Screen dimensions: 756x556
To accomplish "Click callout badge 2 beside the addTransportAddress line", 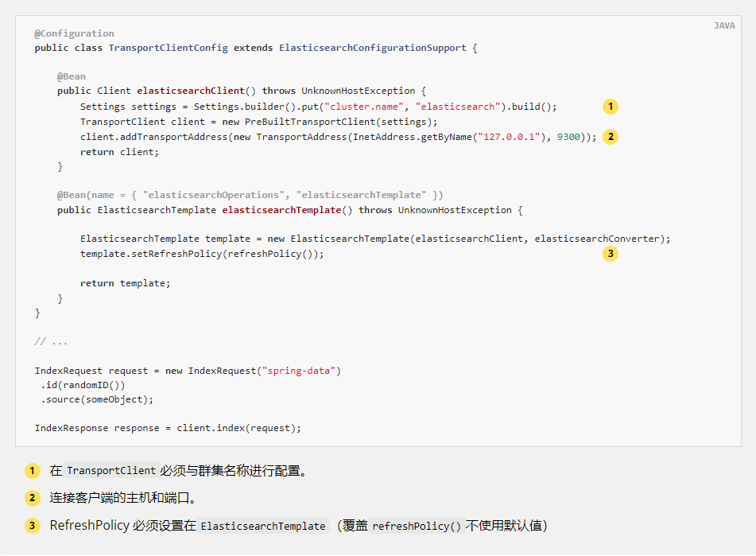I will (611, 137).
